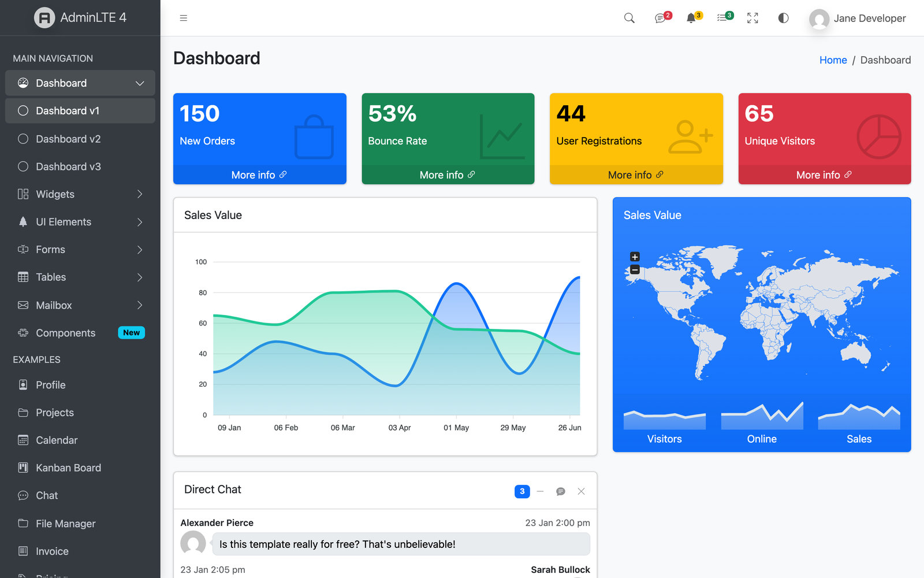Screen dimensions: 924x578
Task: Click the Projects folder icon
Action: tap(23, 413)
